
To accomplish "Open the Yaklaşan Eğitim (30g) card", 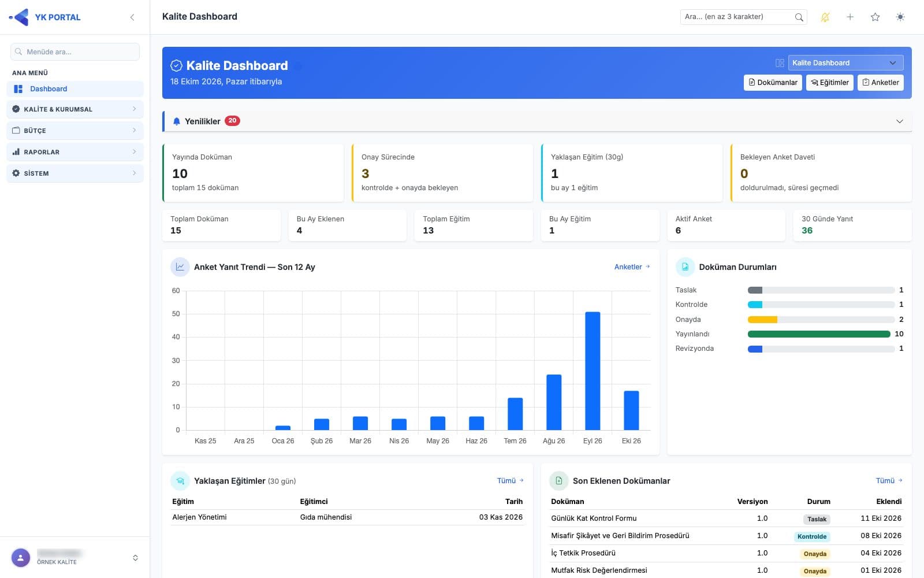I will tap(632, 173).
